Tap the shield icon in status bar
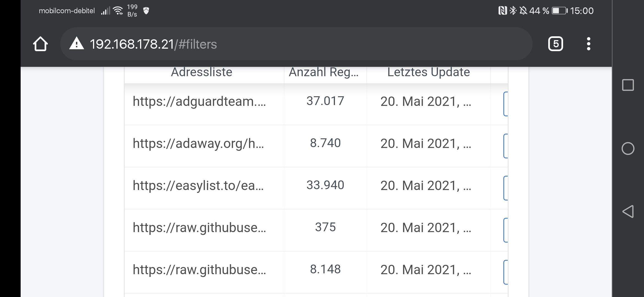This screenshot has height=297, width=644. click(146, 11)
